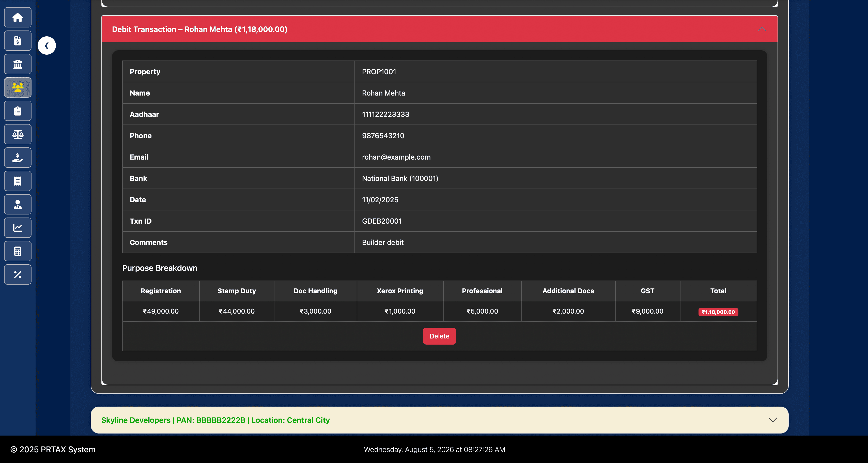Select the National Bank (100001) value

click(400, 178)
